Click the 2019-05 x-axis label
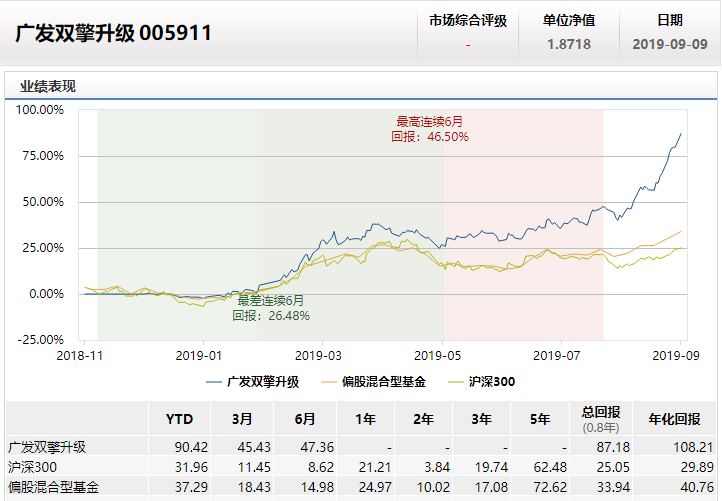The image size is (722, 501). point(437,355)
